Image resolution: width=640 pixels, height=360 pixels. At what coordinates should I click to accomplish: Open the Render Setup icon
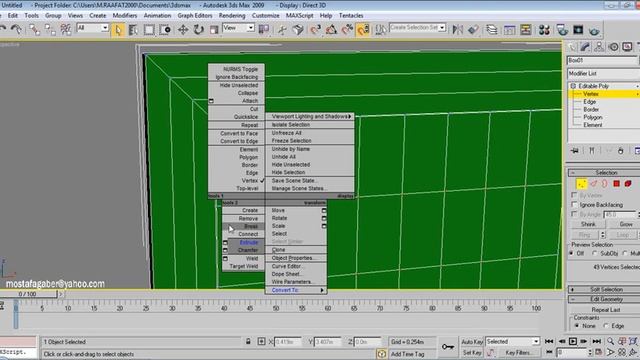click(x=562, y=29)
